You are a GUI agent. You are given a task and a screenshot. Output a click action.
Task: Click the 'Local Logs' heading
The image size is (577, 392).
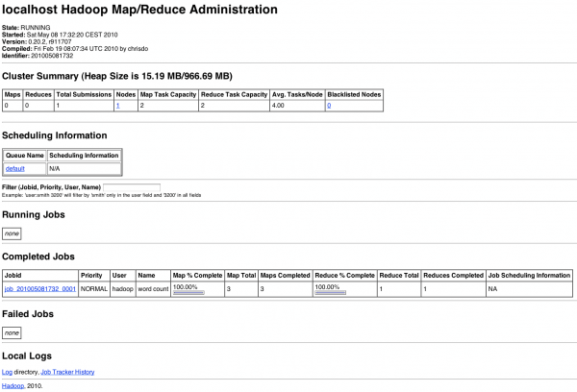[27, 355]
